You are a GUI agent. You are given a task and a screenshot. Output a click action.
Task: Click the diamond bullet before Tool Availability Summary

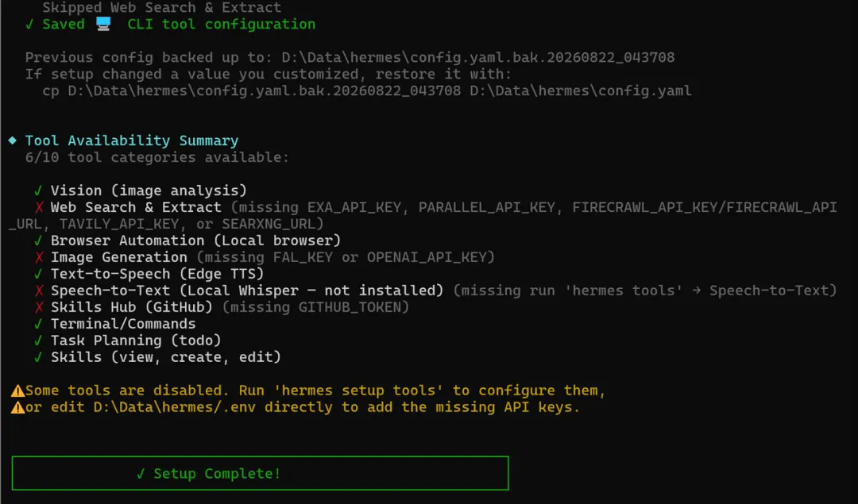[x=13, y=140]
